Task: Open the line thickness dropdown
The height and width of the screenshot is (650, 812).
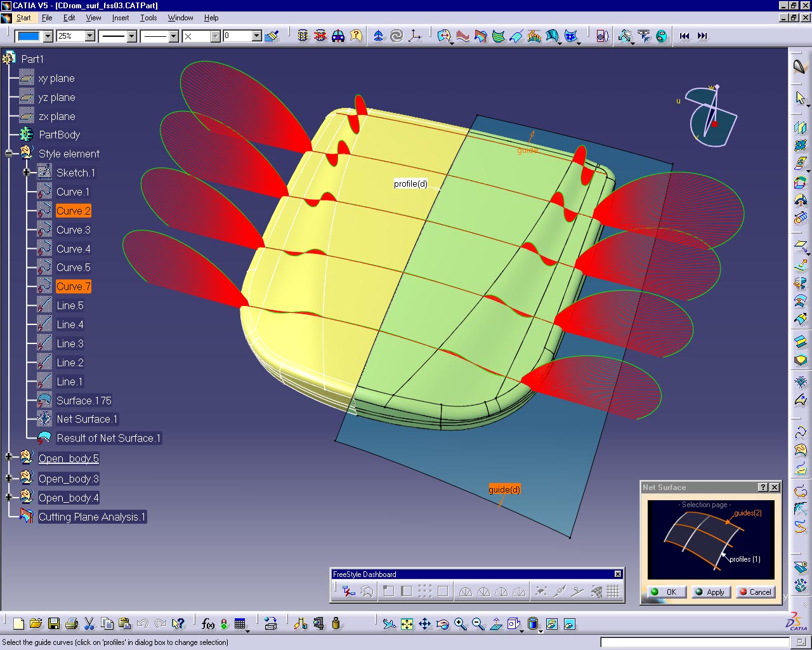Action: 132,37
